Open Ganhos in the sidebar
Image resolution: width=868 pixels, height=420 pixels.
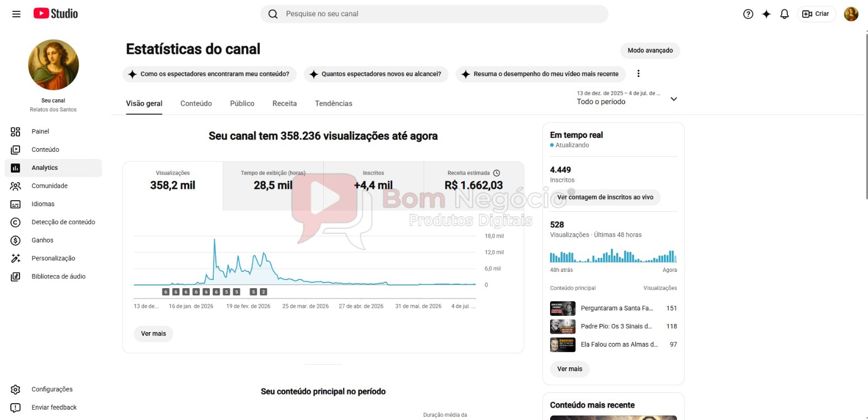[53, 240]
